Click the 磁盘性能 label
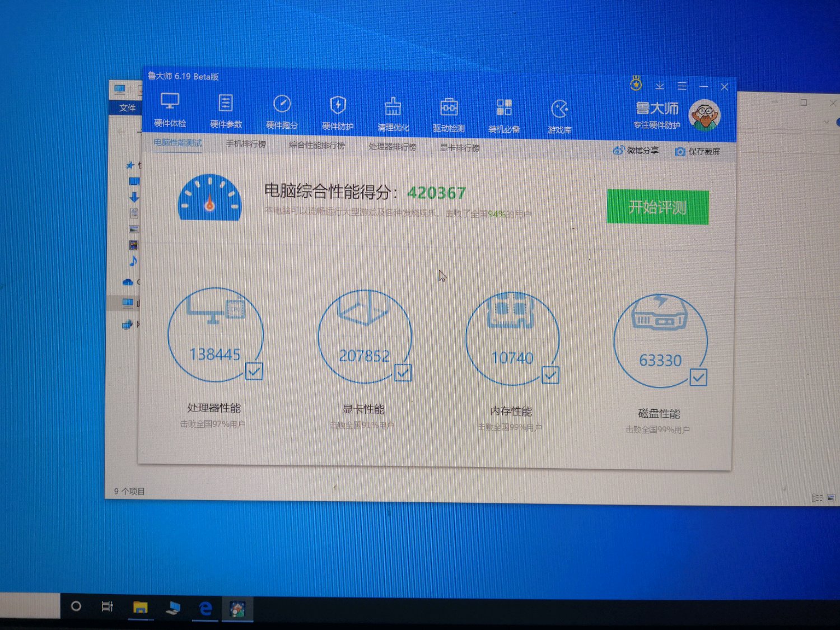The image size is (840, 630). point(659,414)
